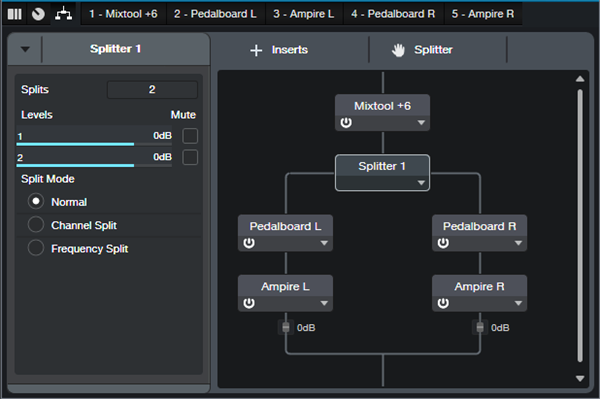Toggle Pedalboard R power button
Image resolution: width=600 pixels, height=399 pixels.
443,243
